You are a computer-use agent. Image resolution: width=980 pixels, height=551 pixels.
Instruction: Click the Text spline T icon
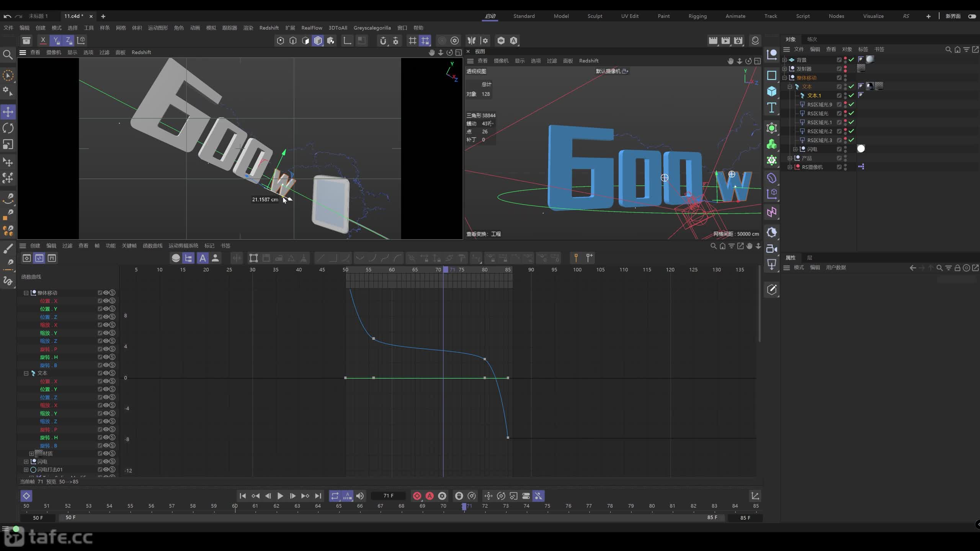pyautogui.click(x=771, y=108)
